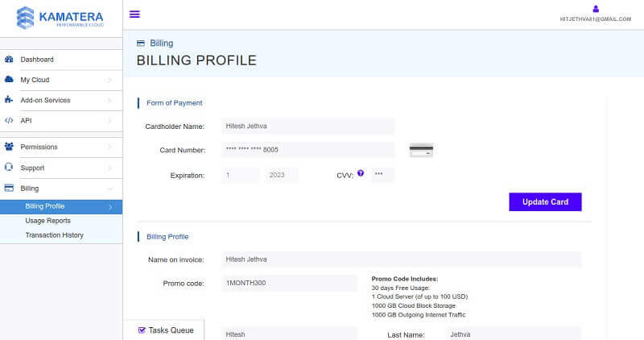Select the Billing Profile menu item
The height and width of the screenshot is (340, 644).
(x=45, y=206)
